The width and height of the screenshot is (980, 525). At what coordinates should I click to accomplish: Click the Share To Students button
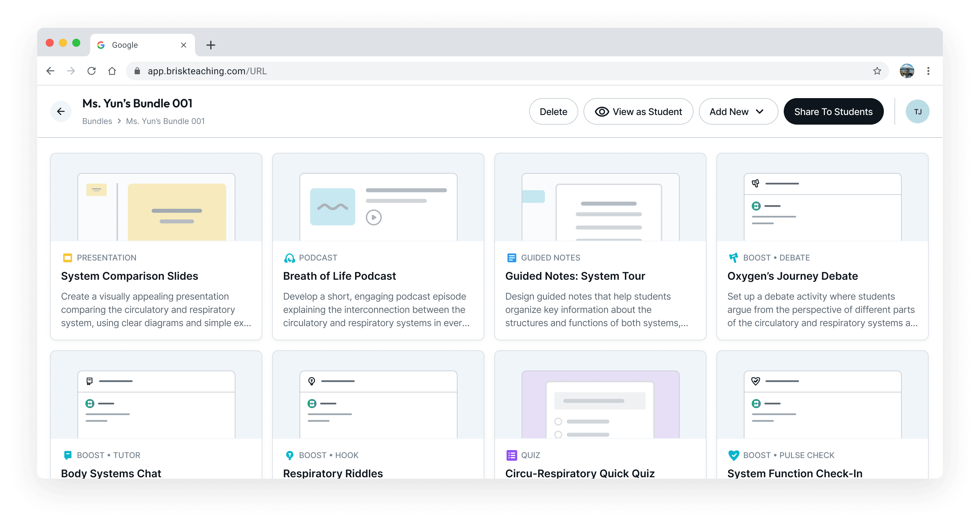pos(833,111)
